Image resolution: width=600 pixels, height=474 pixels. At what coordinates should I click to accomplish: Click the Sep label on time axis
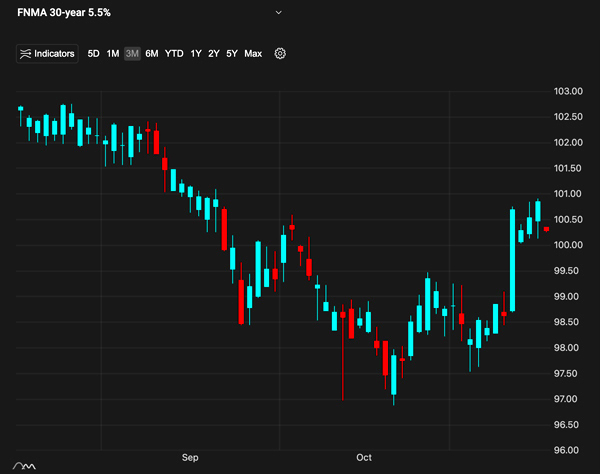(191, 458)
